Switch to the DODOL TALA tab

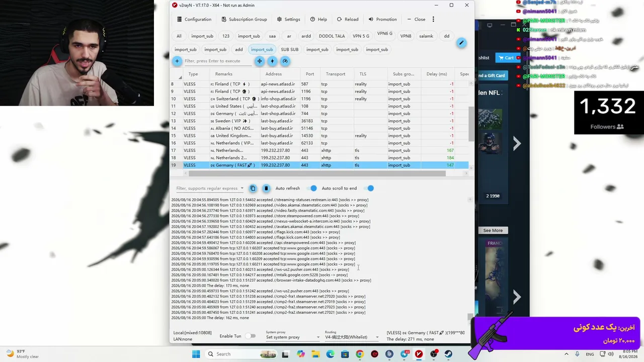332,36
